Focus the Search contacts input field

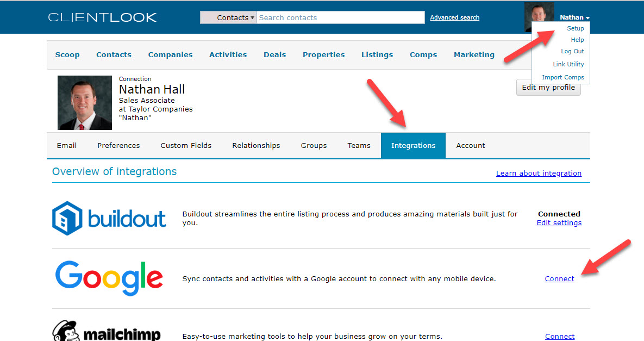coord(341,17)
